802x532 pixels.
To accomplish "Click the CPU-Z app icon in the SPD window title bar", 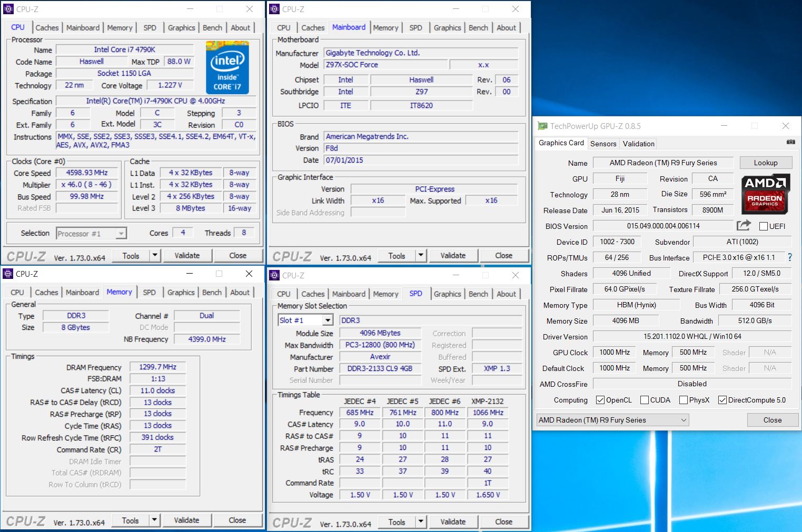I will (274, 275).
